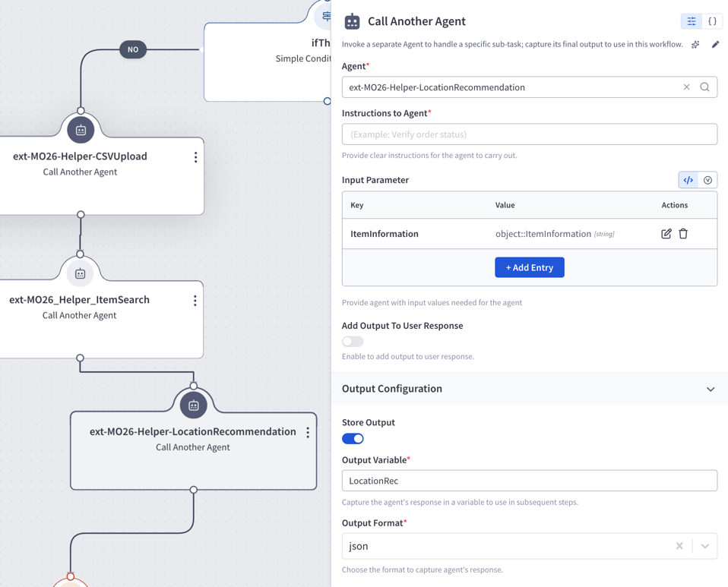Click the Instructions to Agent field
The height and width of the screenshot is (587, 728).
pyautogui.click(x=530, y=134)
